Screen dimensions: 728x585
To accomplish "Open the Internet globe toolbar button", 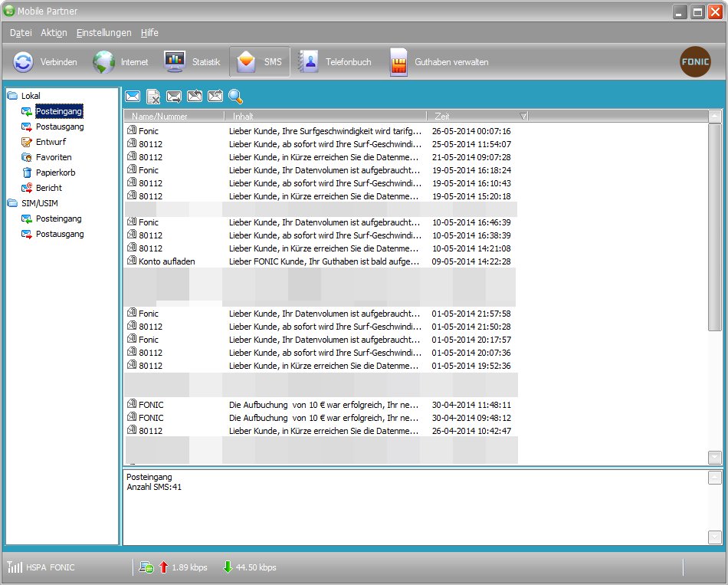I will (x=120, y=62).
